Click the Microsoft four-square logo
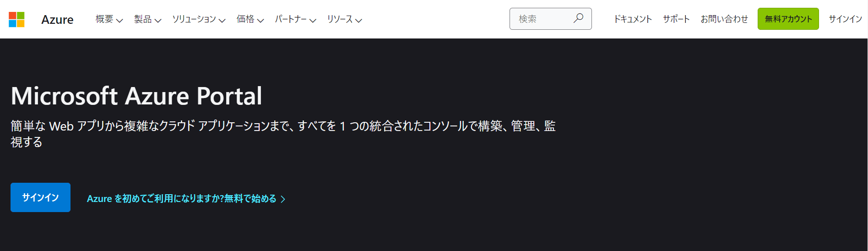This screenshot has width=868, height=251. click(16, 19)
